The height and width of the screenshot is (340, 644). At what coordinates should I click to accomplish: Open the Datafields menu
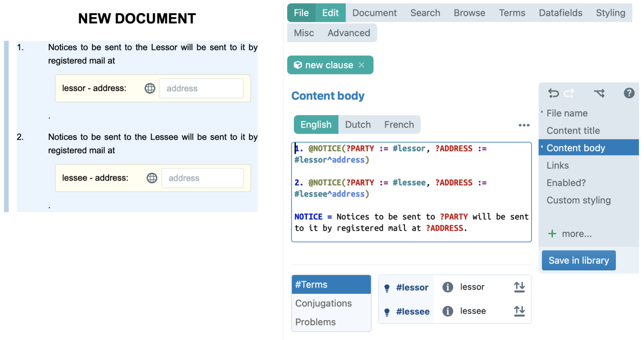click(560, 13)
